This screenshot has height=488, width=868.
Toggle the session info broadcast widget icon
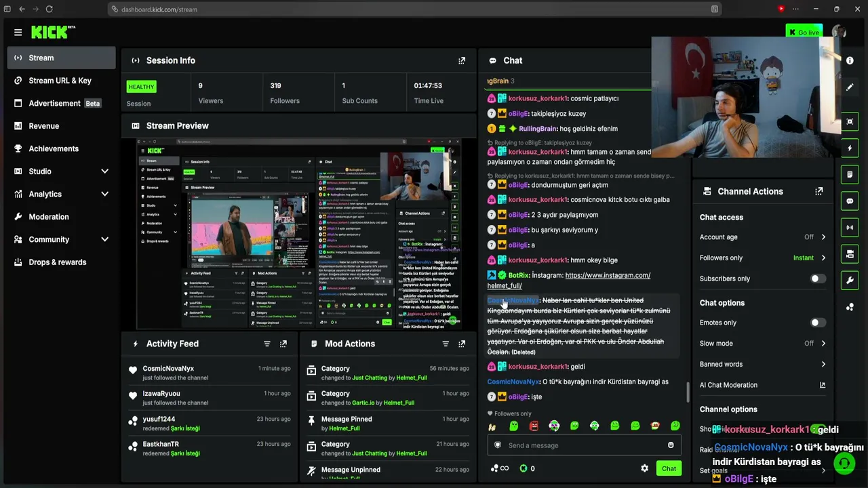[850, 227]
